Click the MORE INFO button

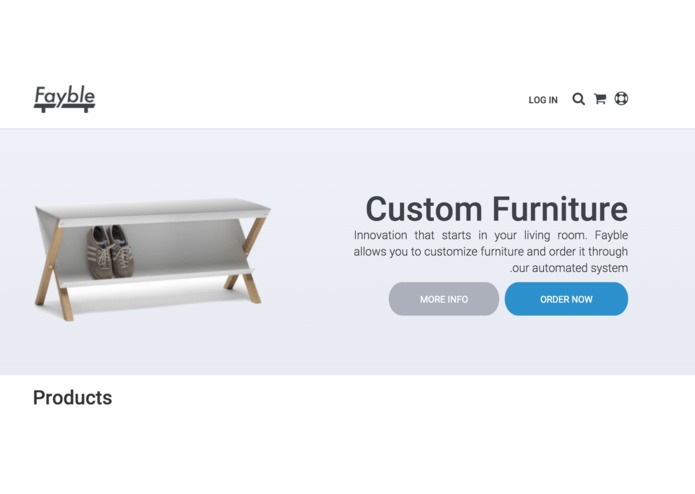pos(444,299)
